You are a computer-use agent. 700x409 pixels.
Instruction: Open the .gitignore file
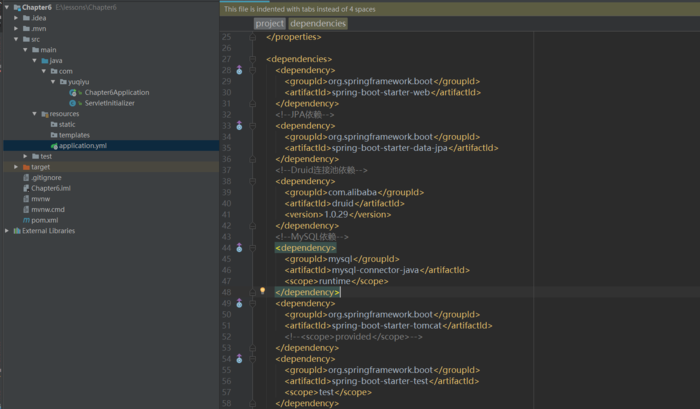[x=46, y=177]
